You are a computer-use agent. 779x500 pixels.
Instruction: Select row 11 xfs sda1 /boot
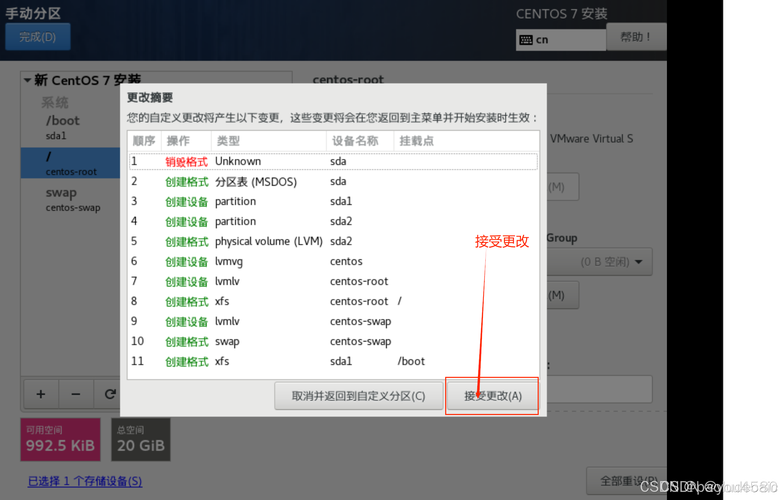pos(333,361)
